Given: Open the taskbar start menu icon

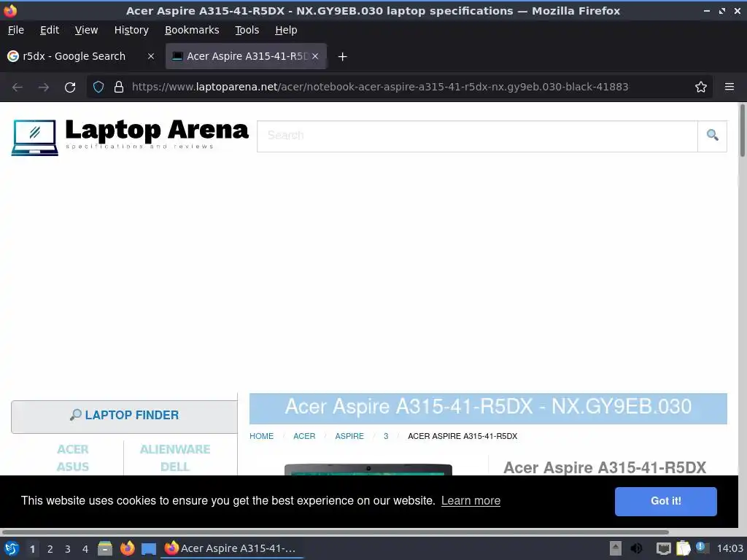Looking at the screenshot, I should tap(12, 548).
